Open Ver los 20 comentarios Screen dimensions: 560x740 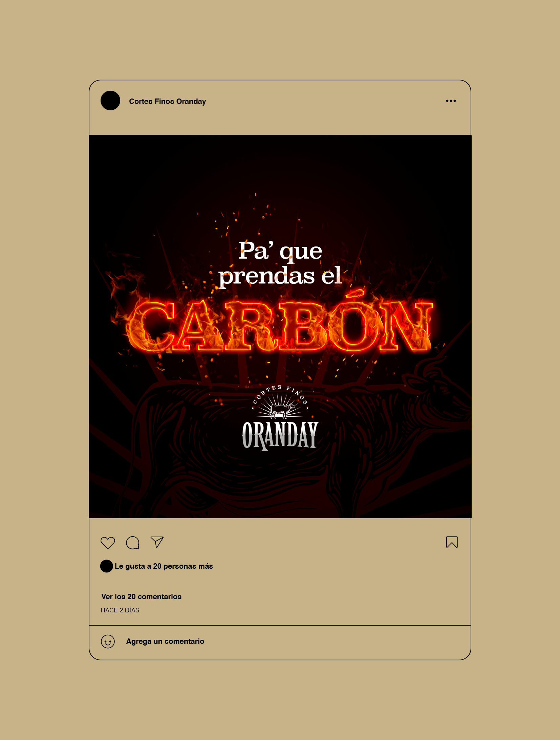pos(141,596)
